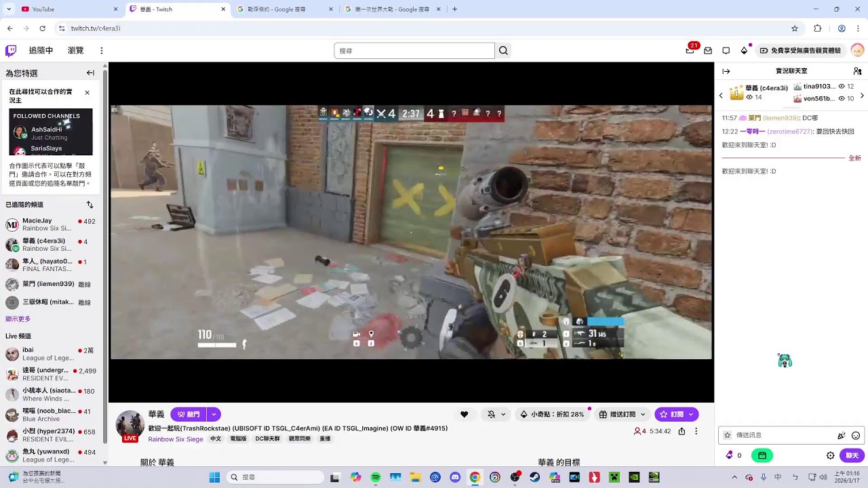Open the chat community members list
Viewport: 868px width, 488px height.
coord(857,71)
